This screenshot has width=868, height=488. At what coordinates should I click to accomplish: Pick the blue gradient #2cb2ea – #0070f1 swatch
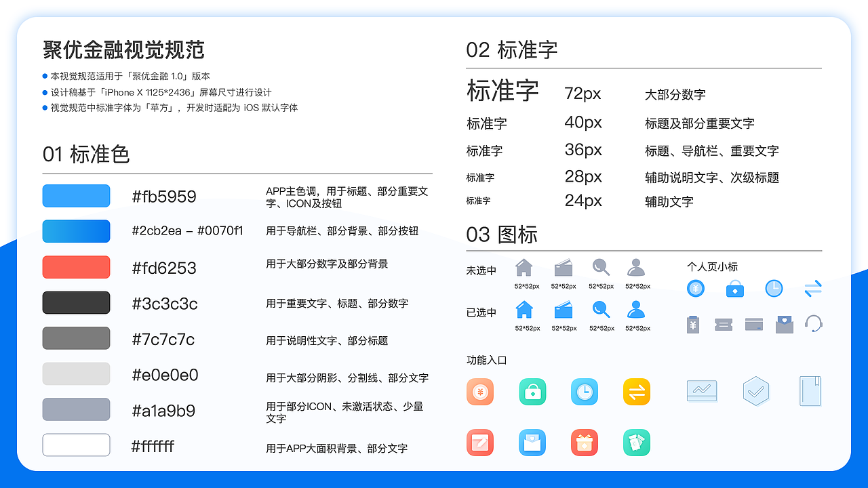76,231
